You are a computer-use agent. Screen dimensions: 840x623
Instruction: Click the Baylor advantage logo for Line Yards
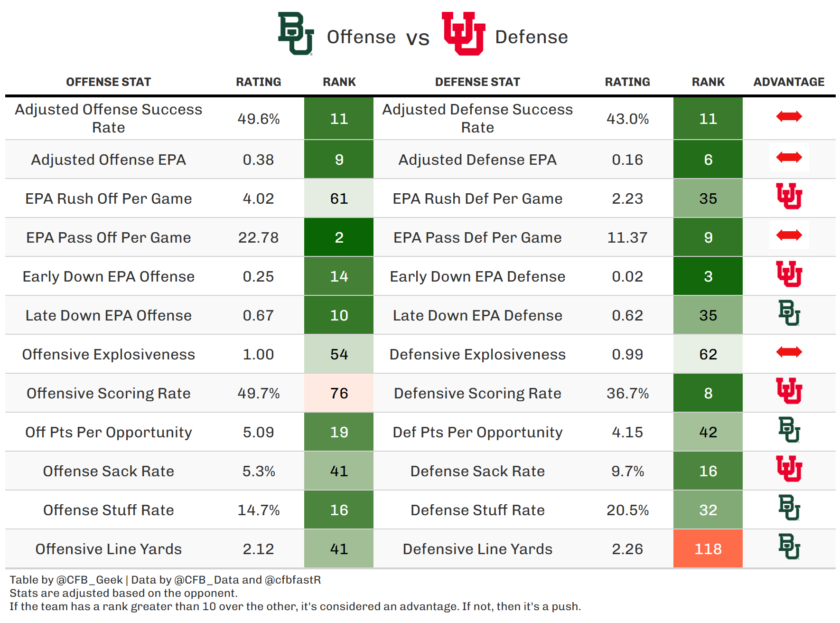pyautogui.click(x=789, y=547)
